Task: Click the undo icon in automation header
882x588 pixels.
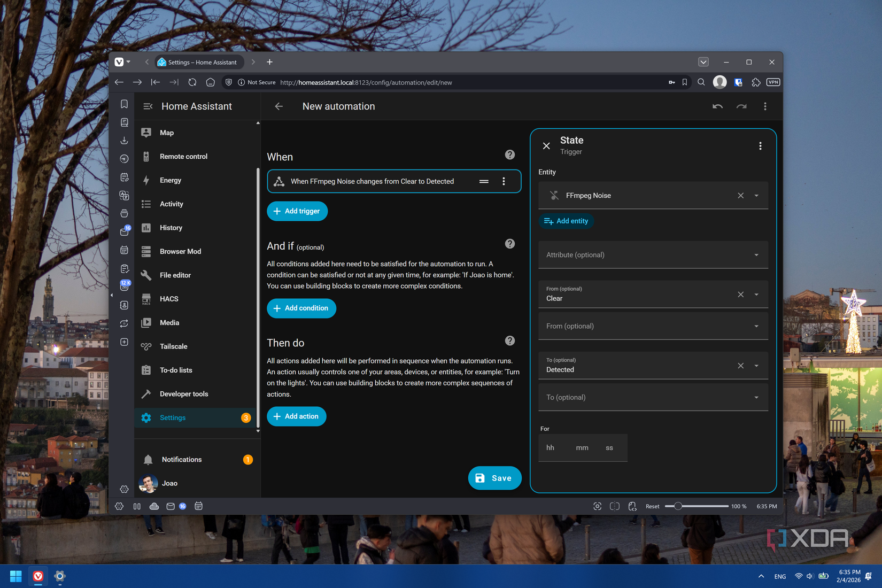Action: pyautogui.click(x=717, y=106)
